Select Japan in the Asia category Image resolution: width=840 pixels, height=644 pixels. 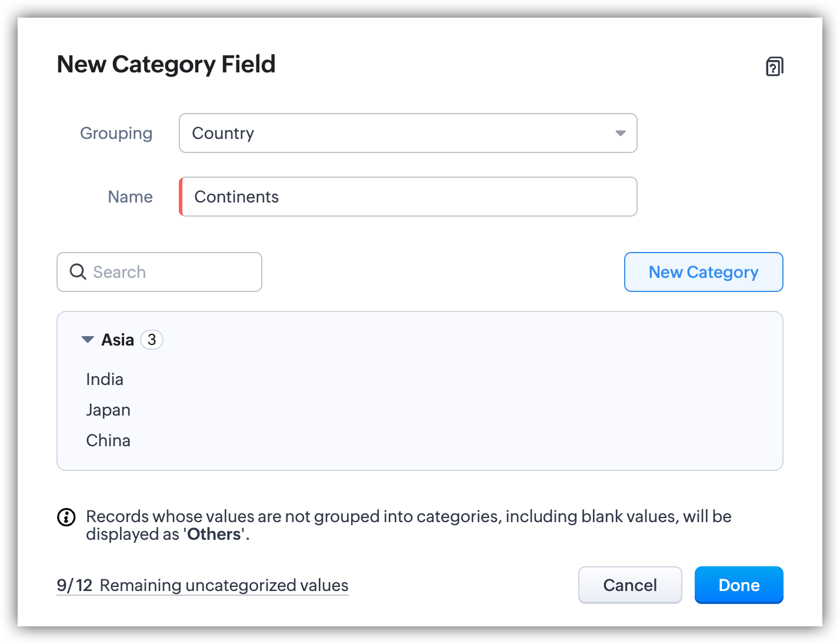click(x=108, y=410)
